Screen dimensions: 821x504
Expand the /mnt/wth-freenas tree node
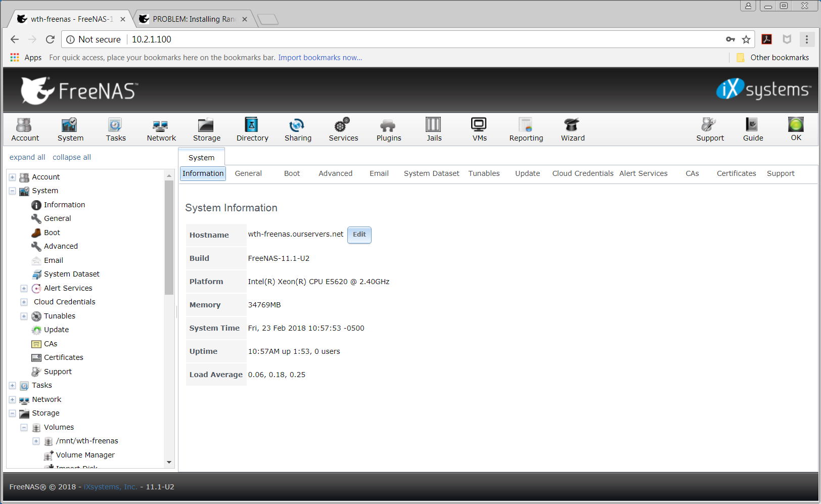pos(36,441)
